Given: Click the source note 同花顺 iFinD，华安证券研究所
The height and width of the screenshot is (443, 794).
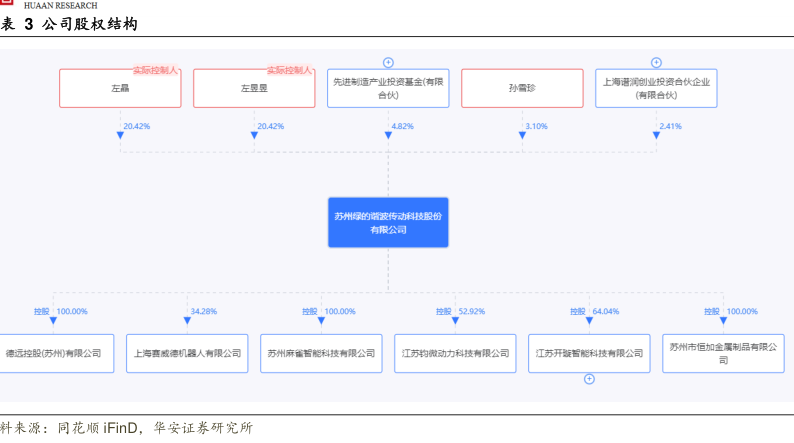Looking at the screenshot, I should 155,428.
